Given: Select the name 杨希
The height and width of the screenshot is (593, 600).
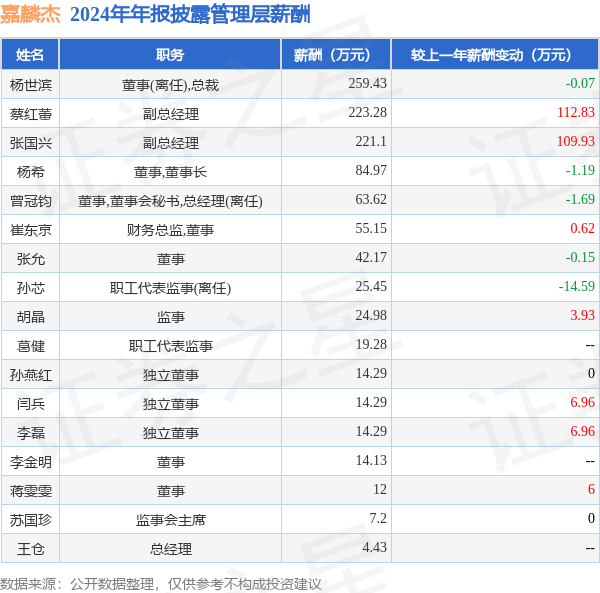Looking at the screenshot, I should (31, 172).
